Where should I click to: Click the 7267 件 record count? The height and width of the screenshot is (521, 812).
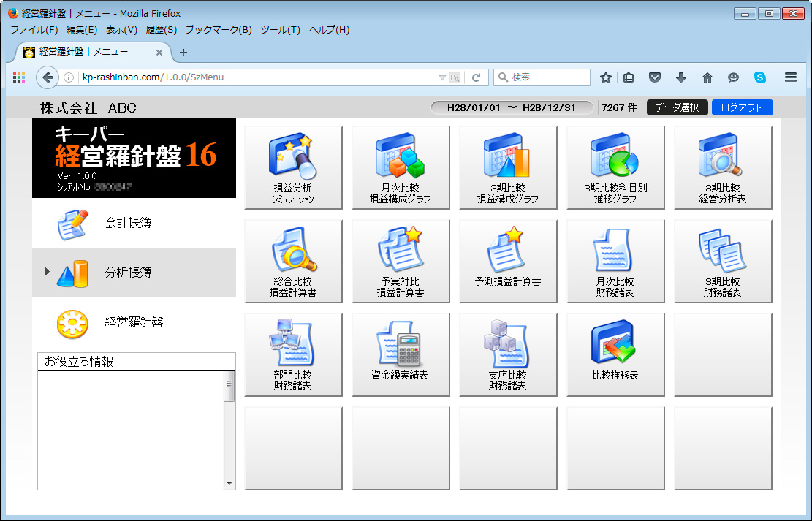pyautogui.click(x=619, y=107)
